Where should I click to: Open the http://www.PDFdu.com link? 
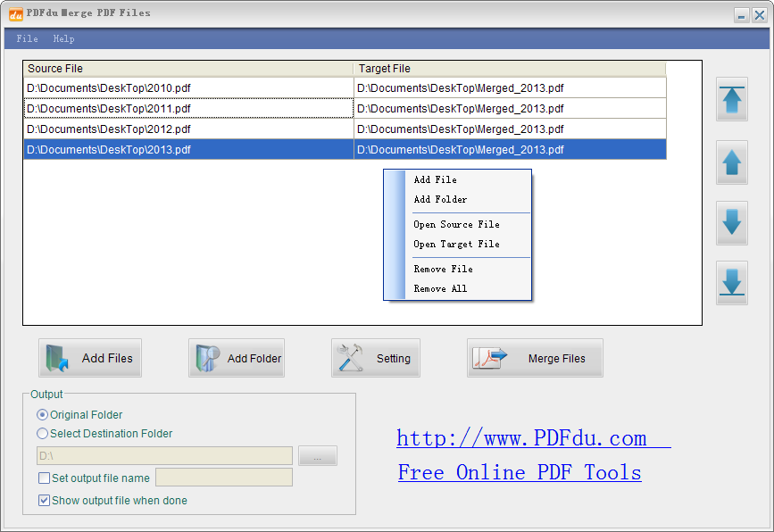pyautogui.click(x=533, y=437)
